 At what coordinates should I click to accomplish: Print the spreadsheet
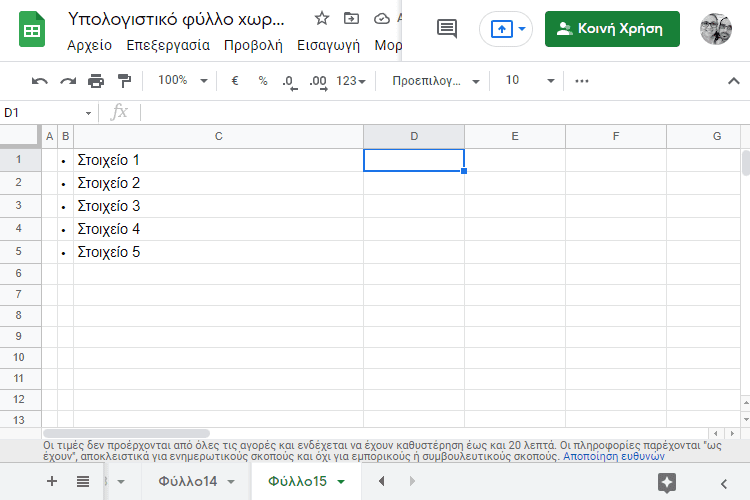(x=96, y=81)
